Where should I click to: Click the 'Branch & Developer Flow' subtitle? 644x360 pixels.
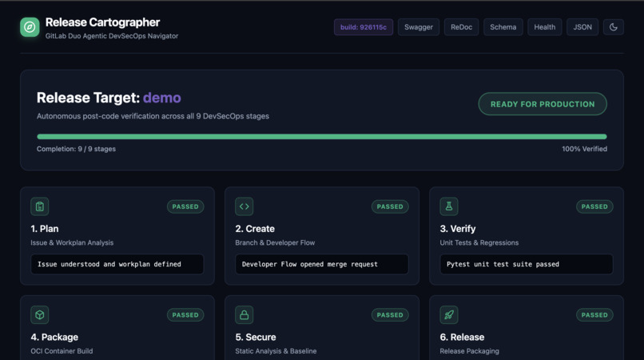tap(275, 242)
